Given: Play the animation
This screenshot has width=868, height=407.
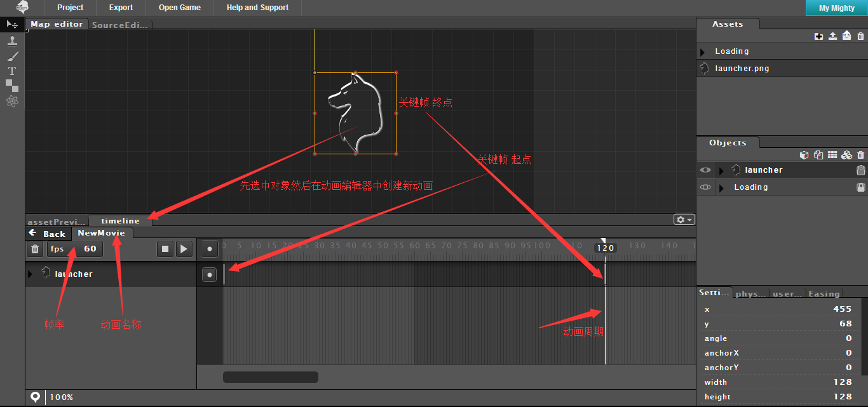Looking at the screenshot, I should tap(184, 249).
